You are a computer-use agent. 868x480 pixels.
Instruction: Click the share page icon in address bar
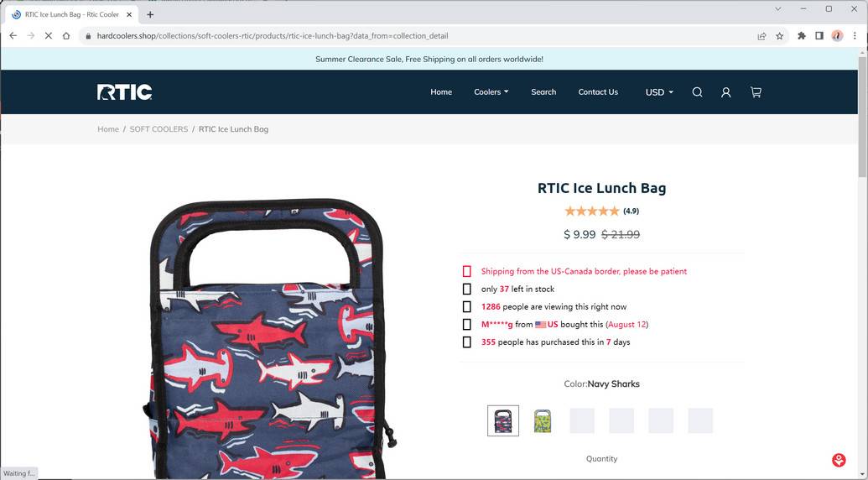(x=761, y=36)
